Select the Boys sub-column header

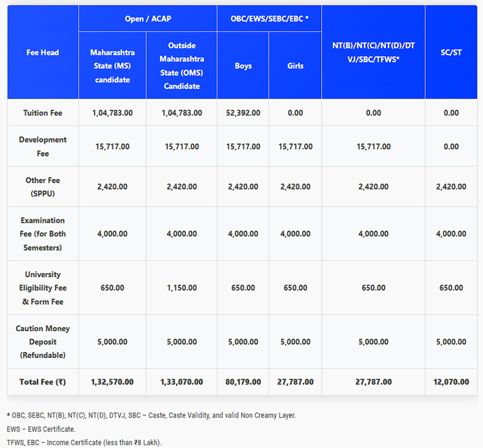[243, 66]
